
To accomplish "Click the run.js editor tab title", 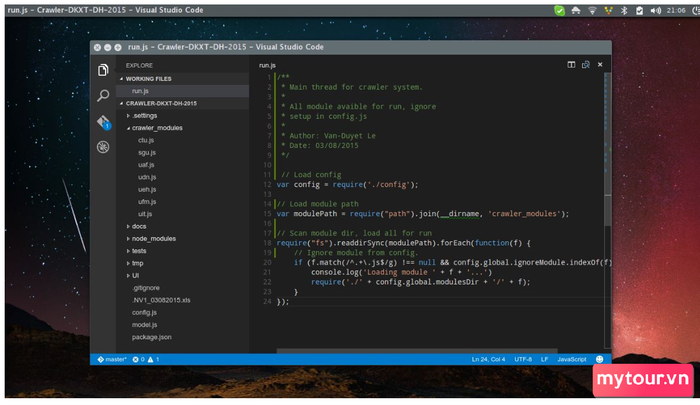I will coord(267,65).
